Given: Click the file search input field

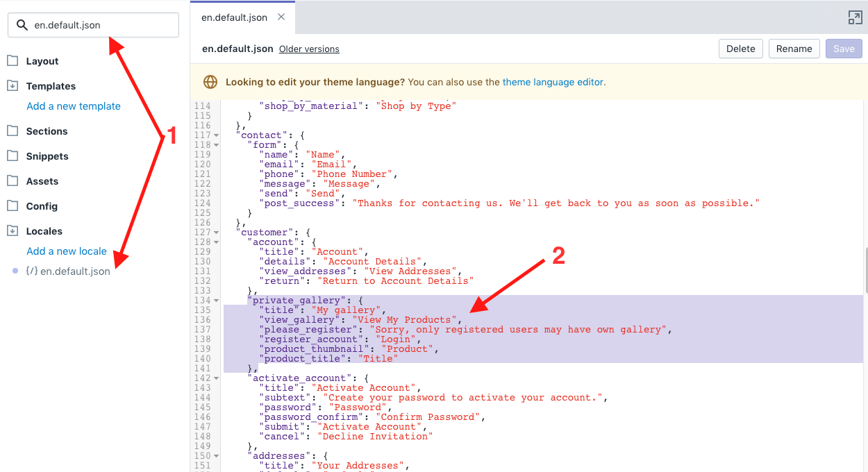Looking at the screenshot, I should pos(92,24).
